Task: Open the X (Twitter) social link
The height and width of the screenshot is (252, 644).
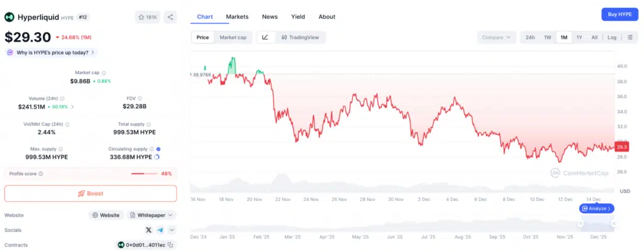Action: [149, 230]
